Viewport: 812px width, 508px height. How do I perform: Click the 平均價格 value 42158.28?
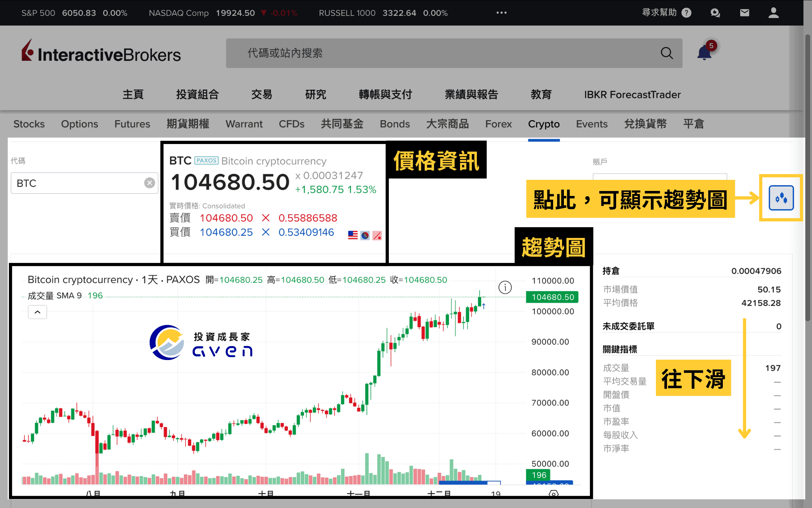pos(761,303)
